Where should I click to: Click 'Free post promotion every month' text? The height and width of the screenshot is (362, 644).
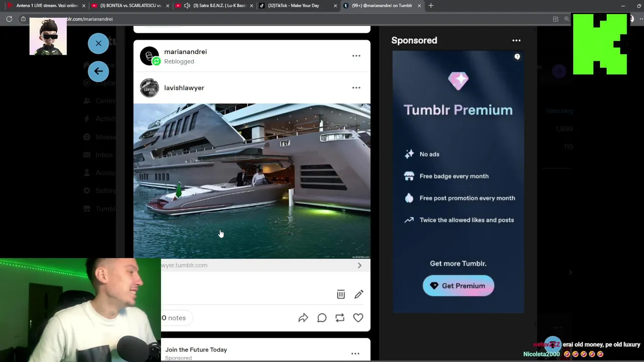[x=467, y=198]
